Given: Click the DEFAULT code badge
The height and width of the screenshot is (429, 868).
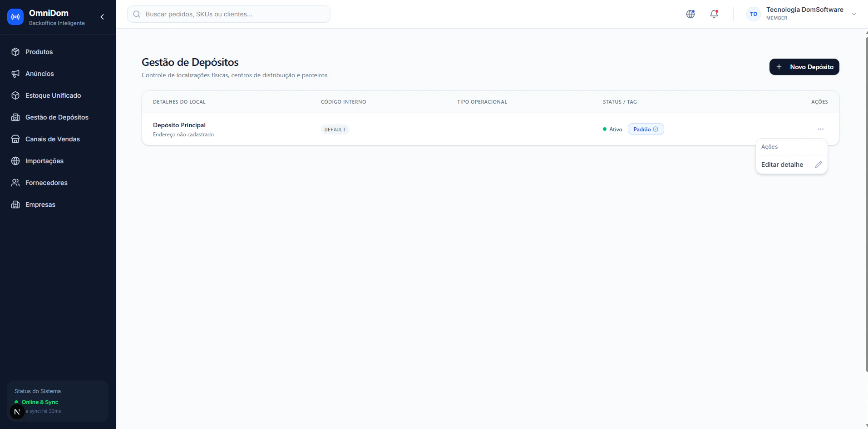Looking at the screenshot, I should 335,130.
